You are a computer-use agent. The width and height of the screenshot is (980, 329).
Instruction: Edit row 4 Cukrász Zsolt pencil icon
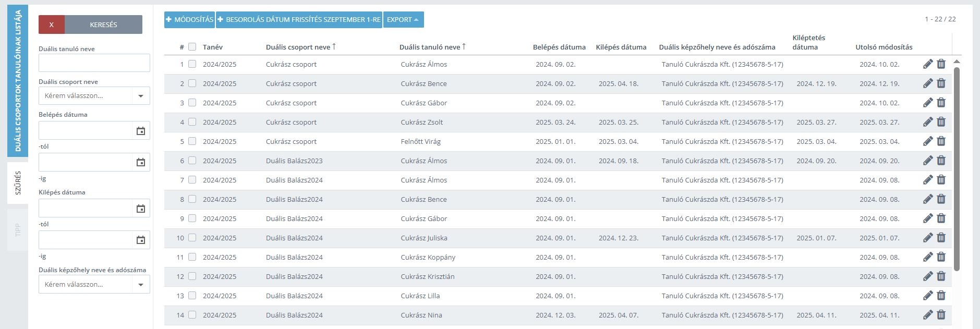click(x=928, y=122)
